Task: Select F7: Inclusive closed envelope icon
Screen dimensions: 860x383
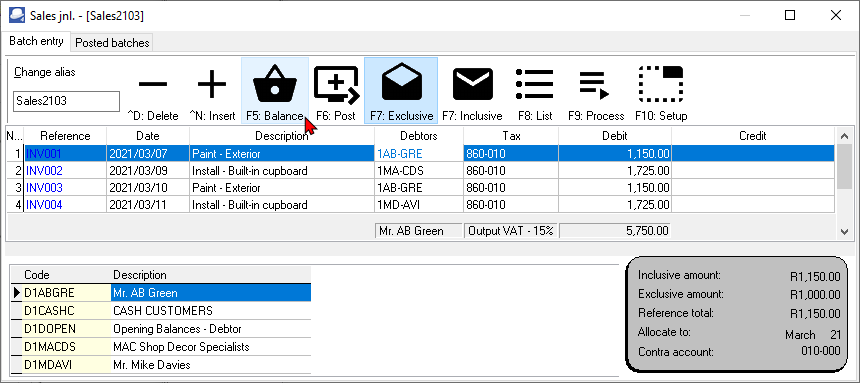Action: 472,84
